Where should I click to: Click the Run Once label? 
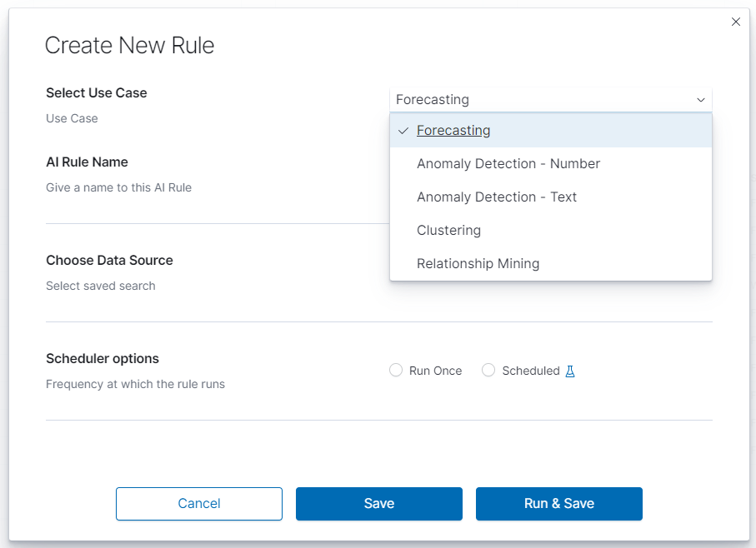[x=435, y=371]
